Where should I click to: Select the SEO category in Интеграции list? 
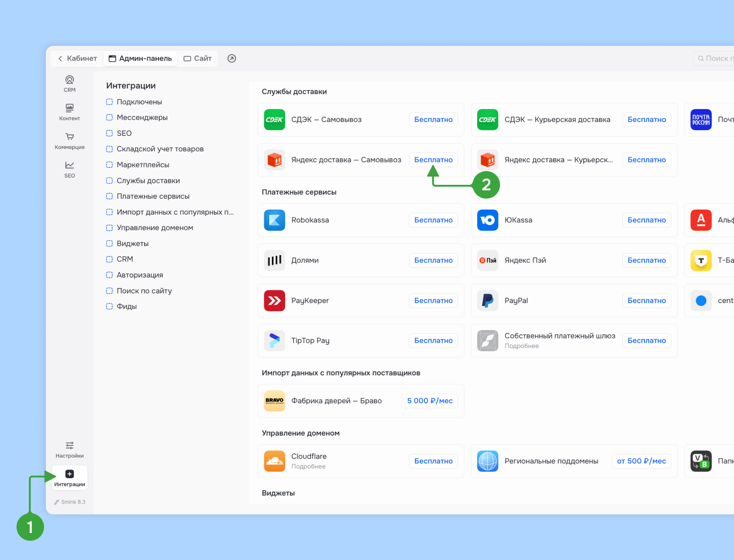coord(119,133)
